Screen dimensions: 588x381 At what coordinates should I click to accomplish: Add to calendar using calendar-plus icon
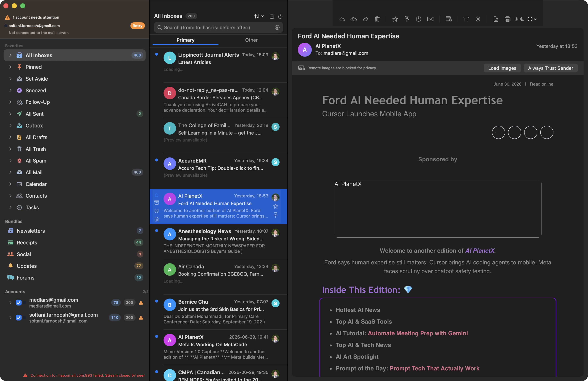(448, 19)
